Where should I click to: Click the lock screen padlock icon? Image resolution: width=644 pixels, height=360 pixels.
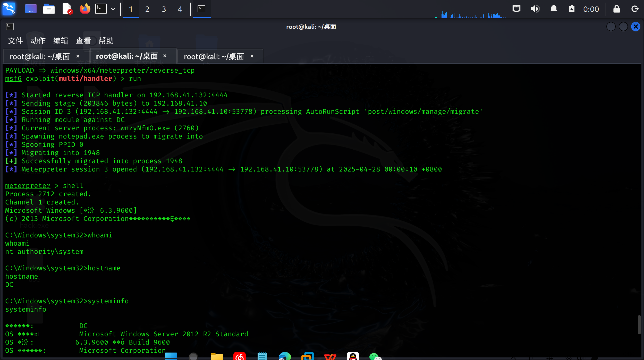click(616, 9)
